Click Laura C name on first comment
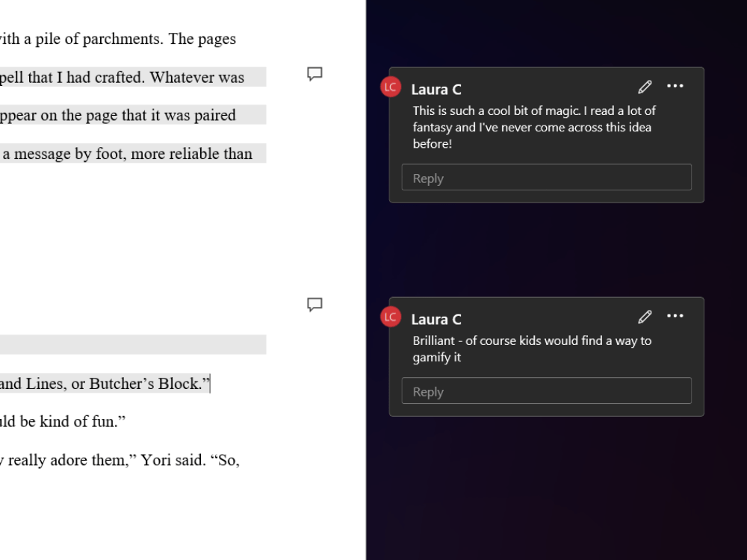Viewport: 747px width, 560px height. click(x=436, y=90)
